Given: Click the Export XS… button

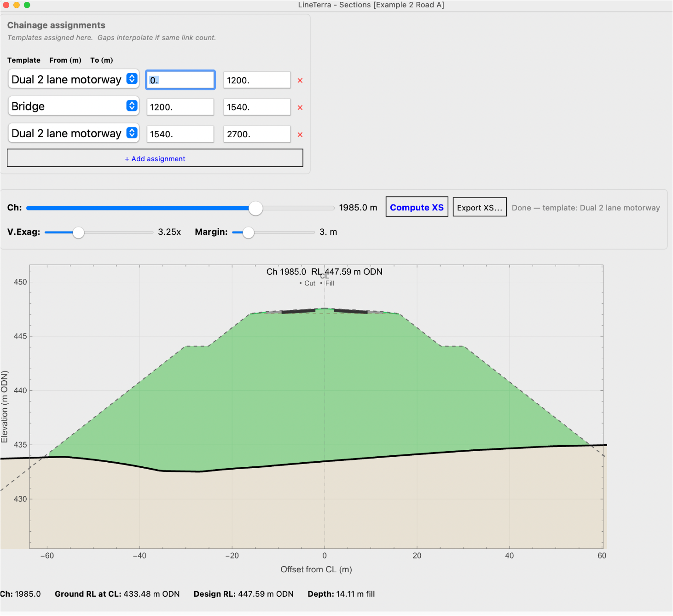Looking at the screenshot, I should [x=480, y=207].
